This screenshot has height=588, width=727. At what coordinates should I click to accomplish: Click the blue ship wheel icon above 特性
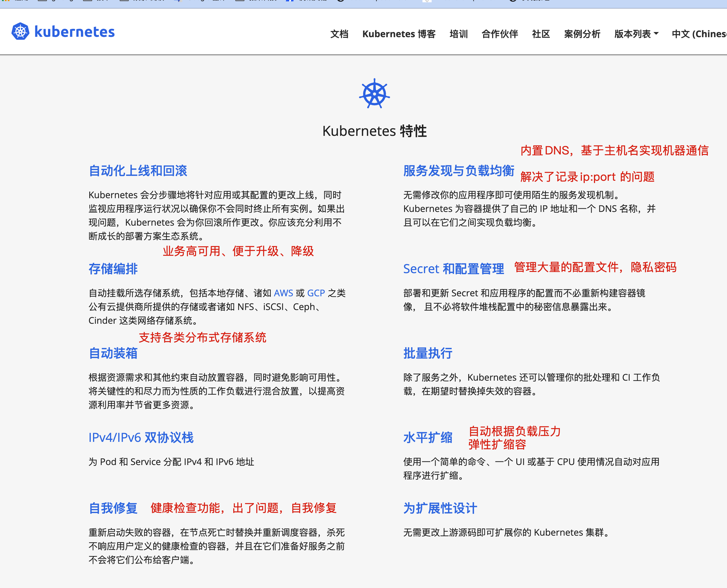pyautogui.click(x=374, y=94)
